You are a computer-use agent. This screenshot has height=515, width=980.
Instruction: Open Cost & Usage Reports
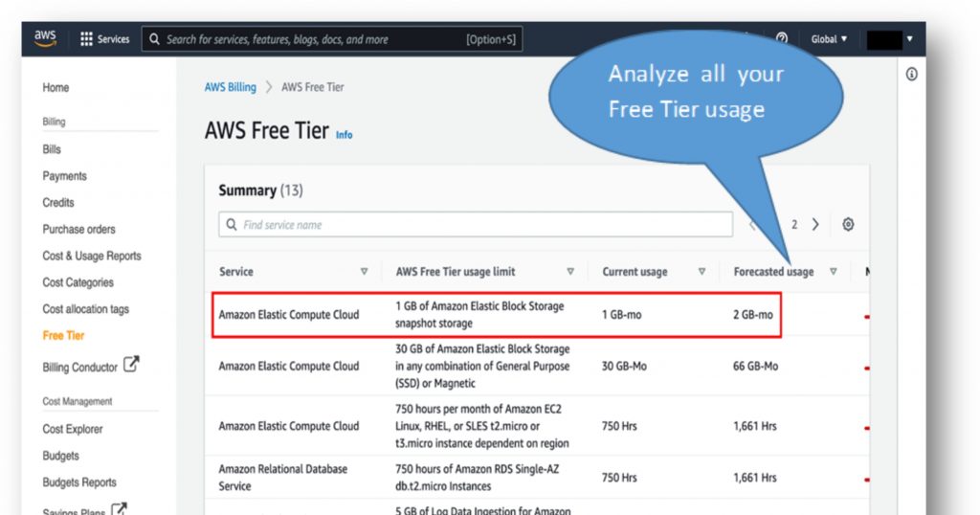click(92, 256)
